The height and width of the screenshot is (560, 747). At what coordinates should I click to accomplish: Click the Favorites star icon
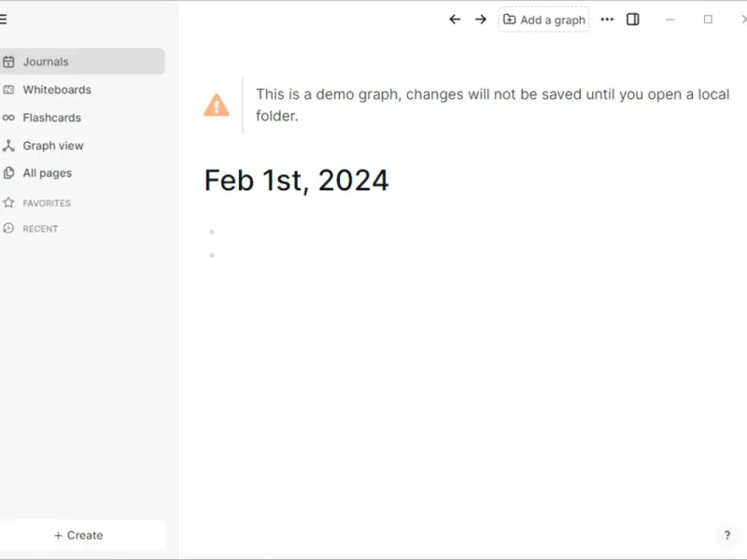8,203
